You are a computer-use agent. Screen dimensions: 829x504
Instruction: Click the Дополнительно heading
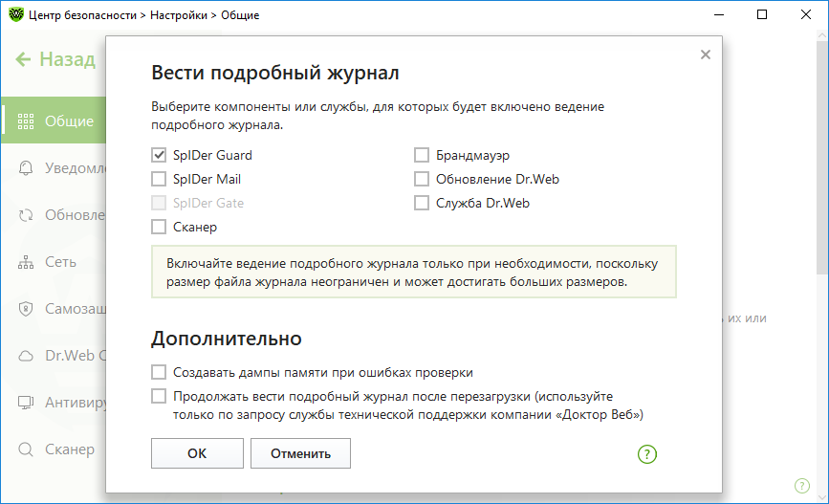(227, 339)
